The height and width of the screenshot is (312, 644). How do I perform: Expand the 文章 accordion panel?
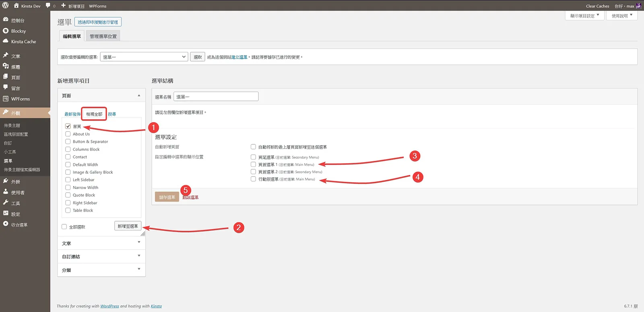(101, 243)
